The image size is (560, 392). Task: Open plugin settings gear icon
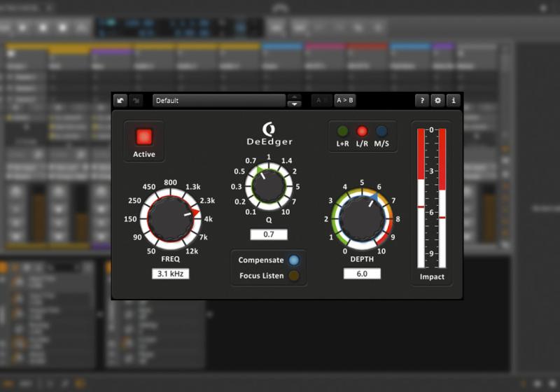click(437, 101)
